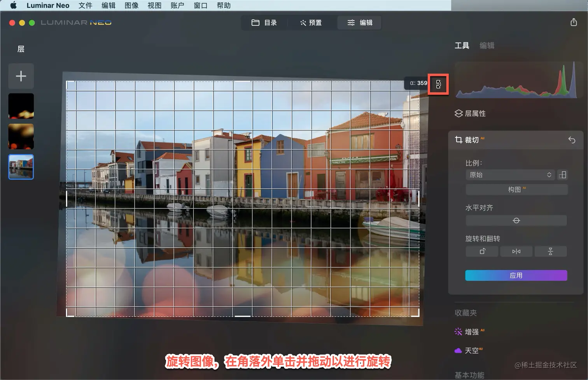Select the colorful houses layer thumbnail

tap(21, 167)
